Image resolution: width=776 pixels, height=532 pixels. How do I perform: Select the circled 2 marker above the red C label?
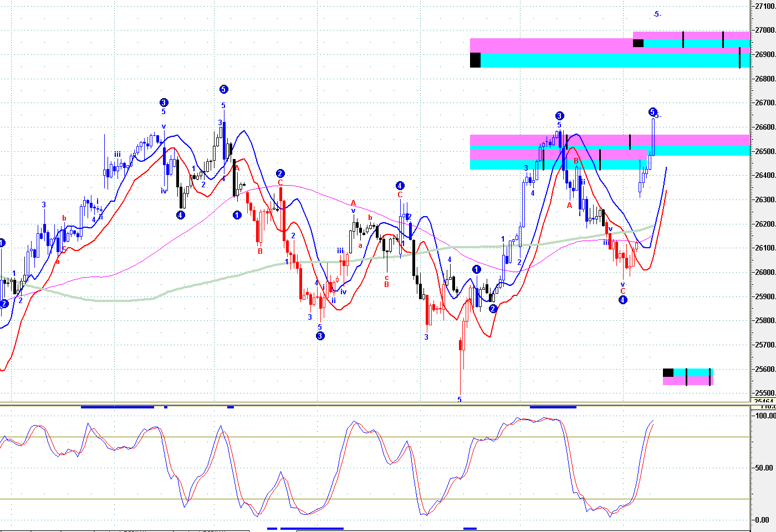pyautogui.click(x=280, y=173)
